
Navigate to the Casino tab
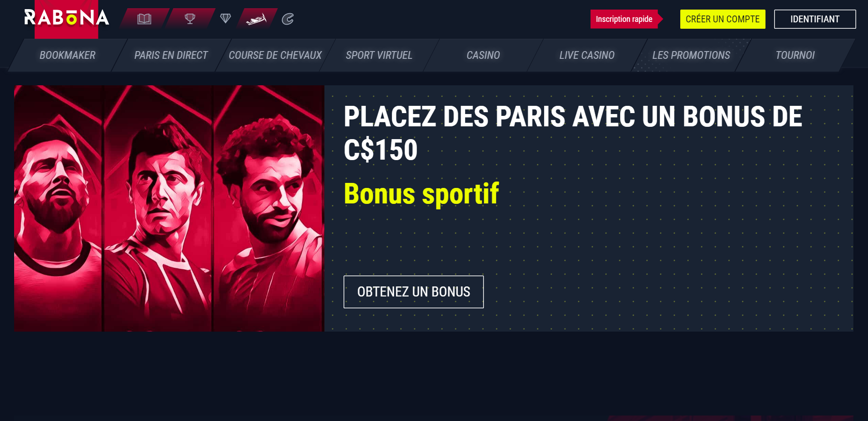click(x=483, y=55)
